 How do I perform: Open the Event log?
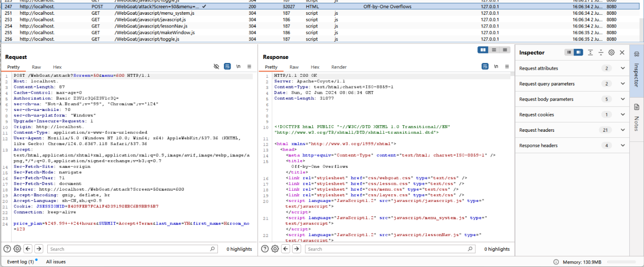(20, 261)
